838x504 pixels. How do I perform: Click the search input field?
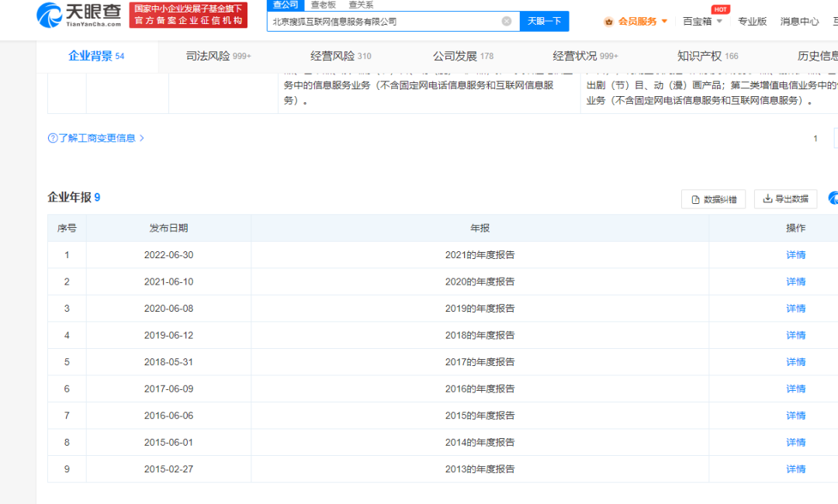pyautogui.click(x=388, y=21)
